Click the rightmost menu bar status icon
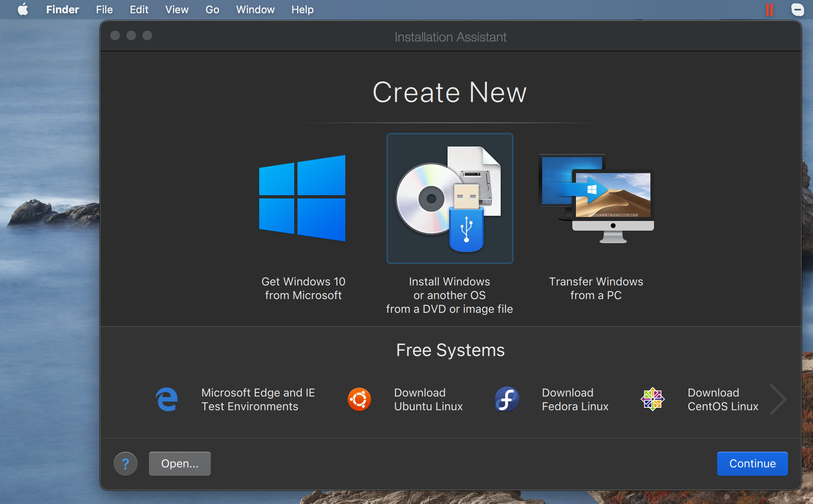Screen dimensions: 813x504 (x=797, y=9)
